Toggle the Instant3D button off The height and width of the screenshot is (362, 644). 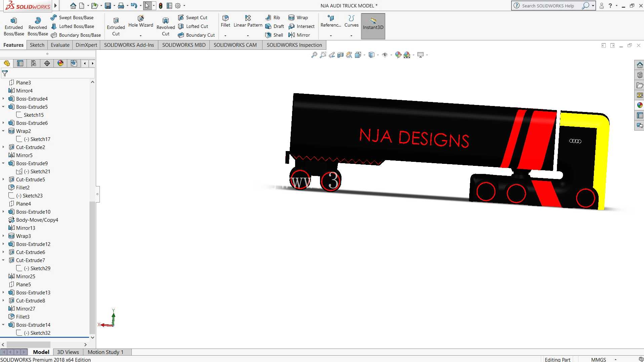[373, 26]
